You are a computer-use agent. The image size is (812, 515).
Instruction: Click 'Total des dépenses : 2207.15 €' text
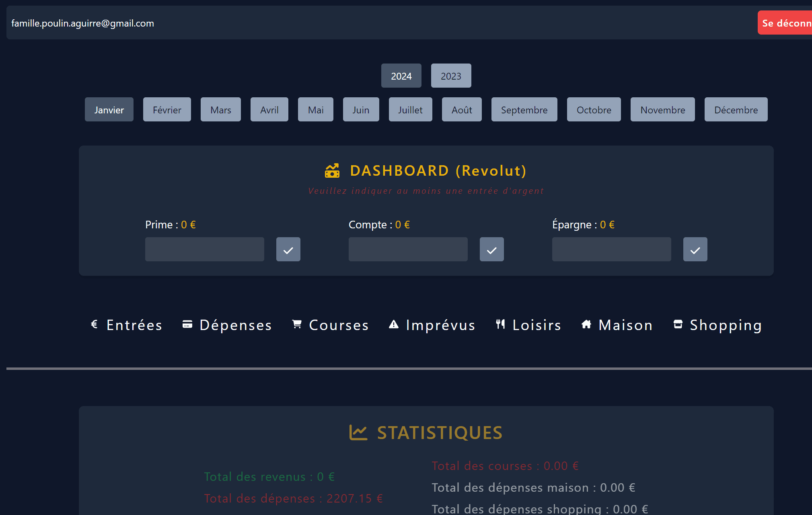[x=294, y=499]
